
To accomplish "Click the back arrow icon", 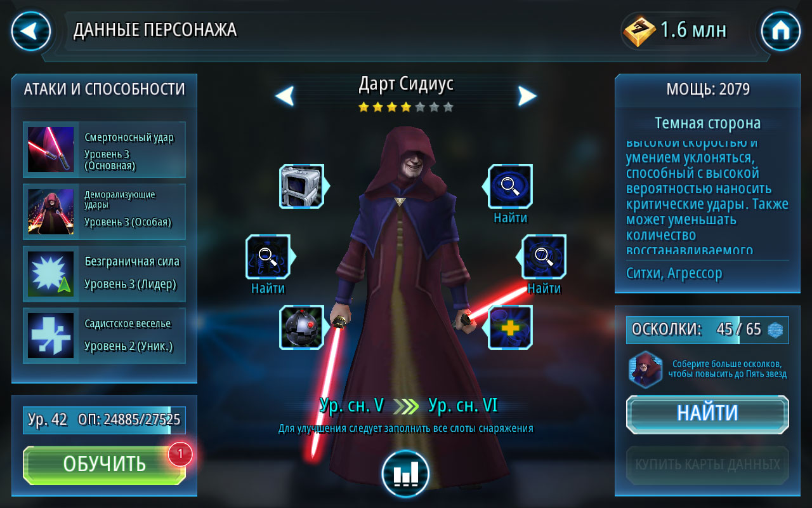I will 31,31.
